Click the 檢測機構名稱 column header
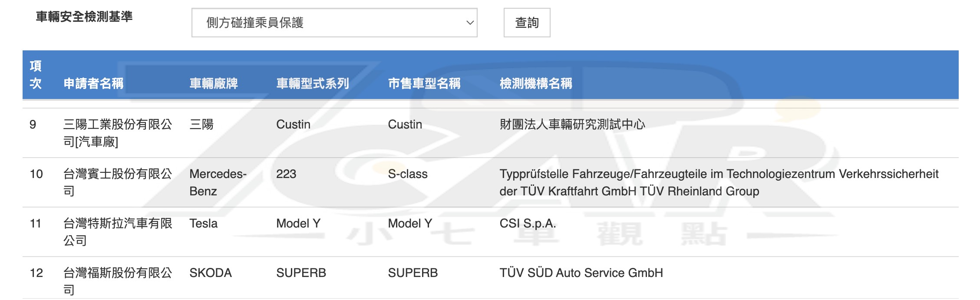This screenshot has width=980, height=300. (x=535, y=83)
